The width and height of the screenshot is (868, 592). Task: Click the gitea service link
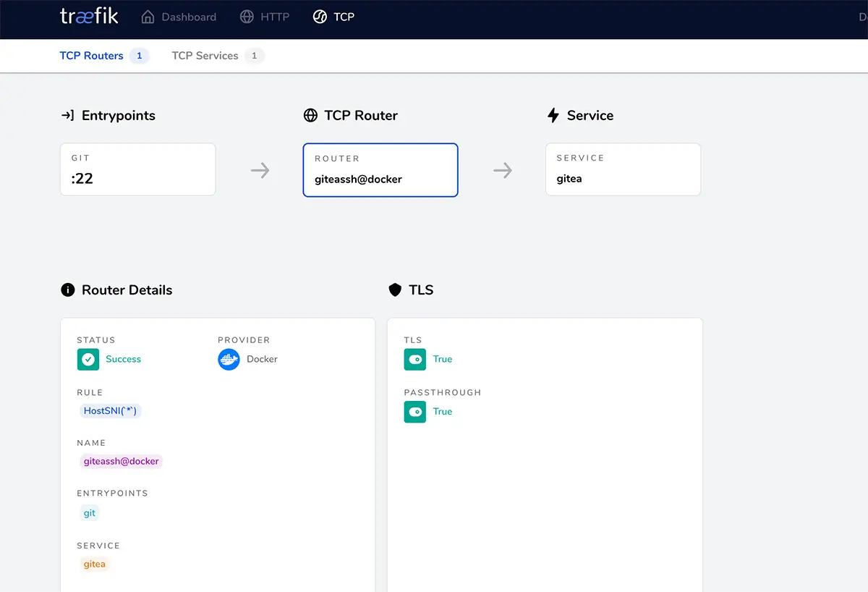tap(94, 564)
